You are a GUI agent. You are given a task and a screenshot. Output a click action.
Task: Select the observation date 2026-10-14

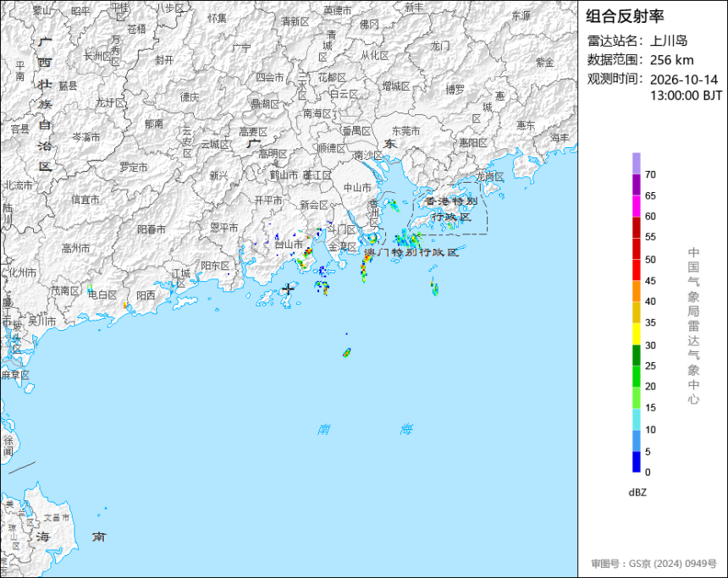684,80
